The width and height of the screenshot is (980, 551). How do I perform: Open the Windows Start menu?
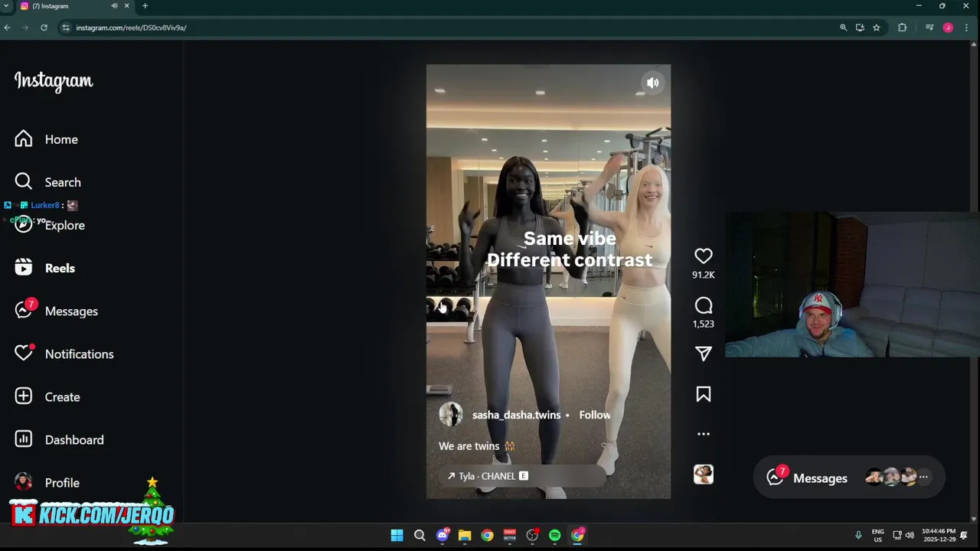397,536
